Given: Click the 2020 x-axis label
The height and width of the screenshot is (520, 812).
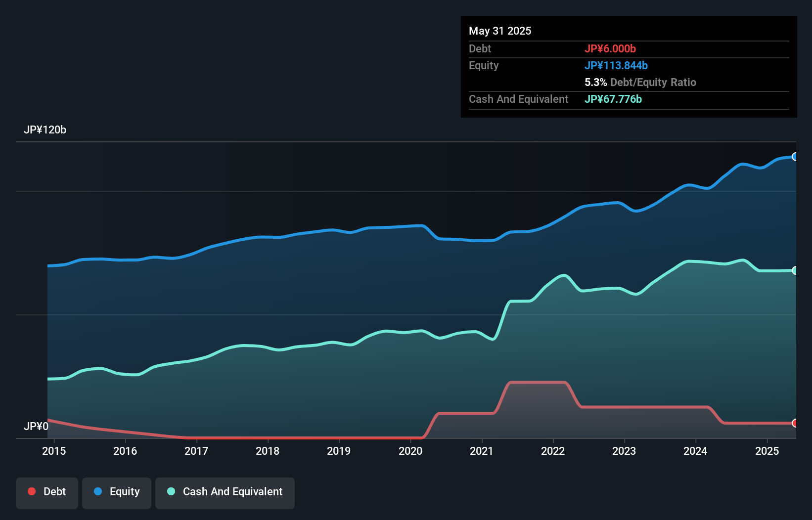Looking at the screenshot, I should point(410,451).
